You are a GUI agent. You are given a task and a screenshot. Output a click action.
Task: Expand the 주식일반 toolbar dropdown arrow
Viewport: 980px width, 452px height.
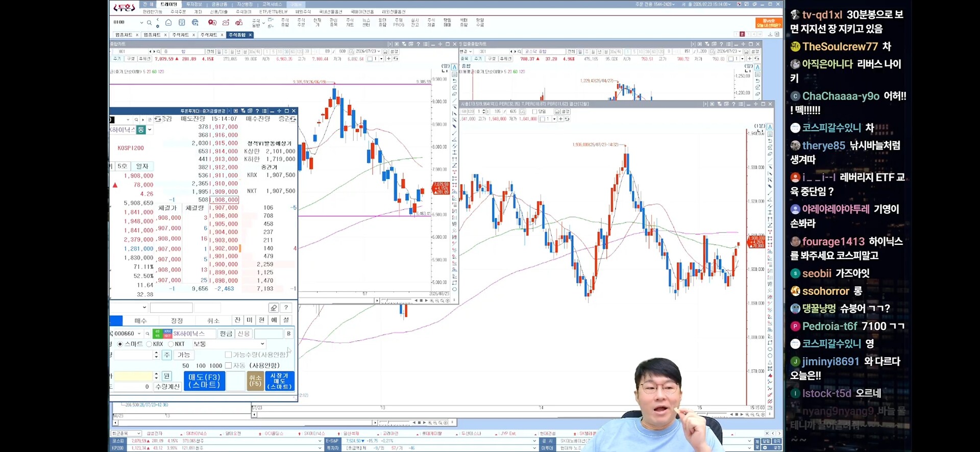263,24
